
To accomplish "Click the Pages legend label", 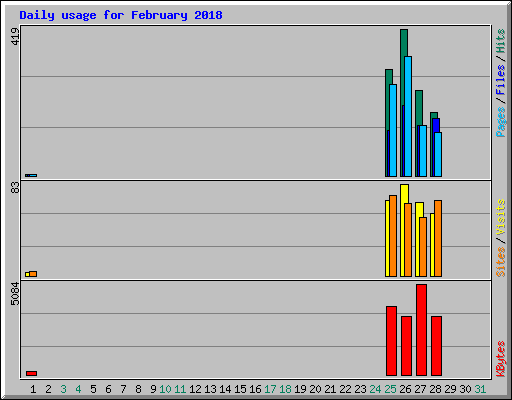I will pos(500,122).
